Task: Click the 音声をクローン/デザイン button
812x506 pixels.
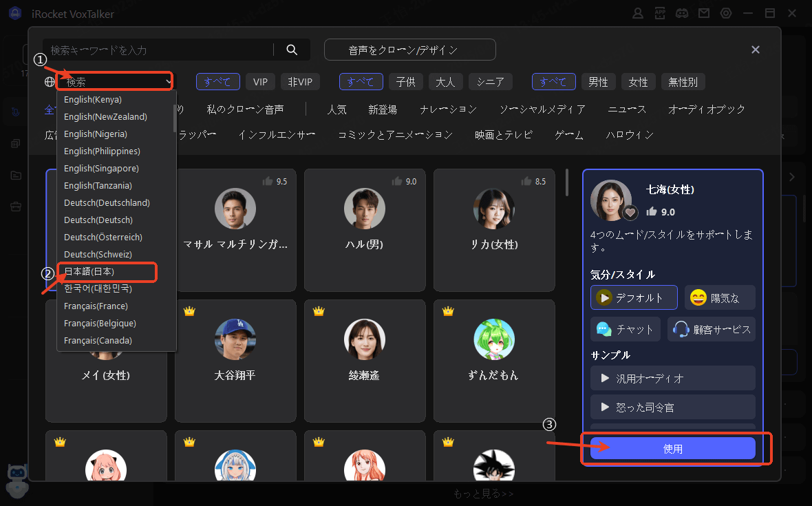Action: coord(409,50)
